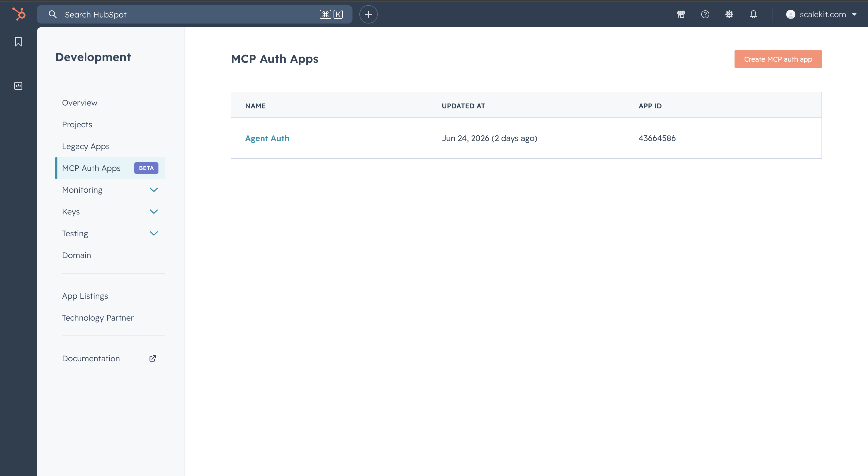Image resolution: width=868 pixels, height=476 pixels.
Task: Click the APP ID column header
Action: tap(650, 106)
